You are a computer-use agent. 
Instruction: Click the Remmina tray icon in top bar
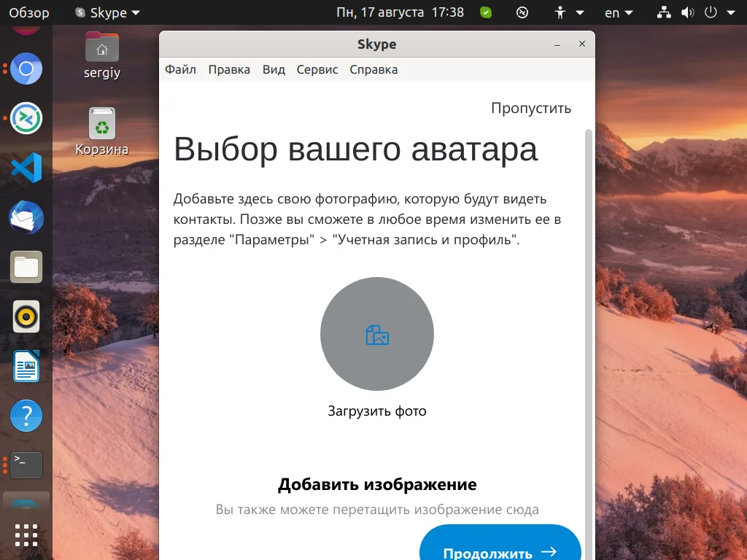point(522,12)
